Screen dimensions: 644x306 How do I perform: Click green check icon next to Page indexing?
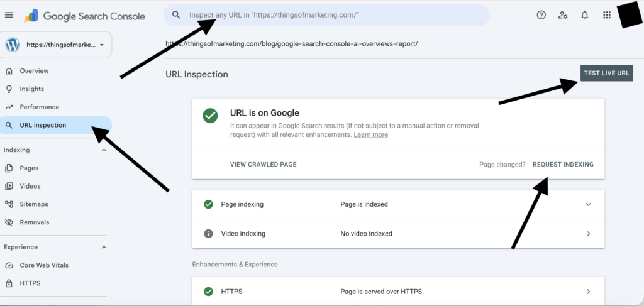tap(209, 204)
